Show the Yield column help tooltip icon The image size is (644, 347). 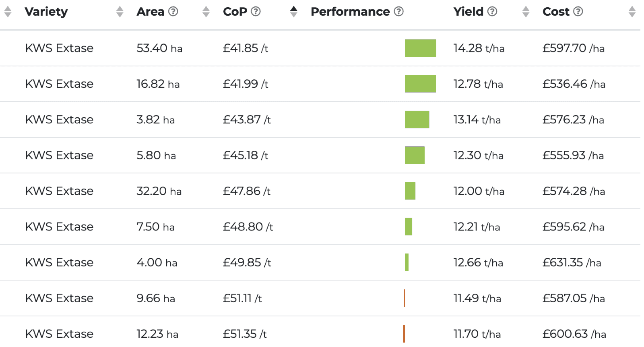click(x=492, y=11)
